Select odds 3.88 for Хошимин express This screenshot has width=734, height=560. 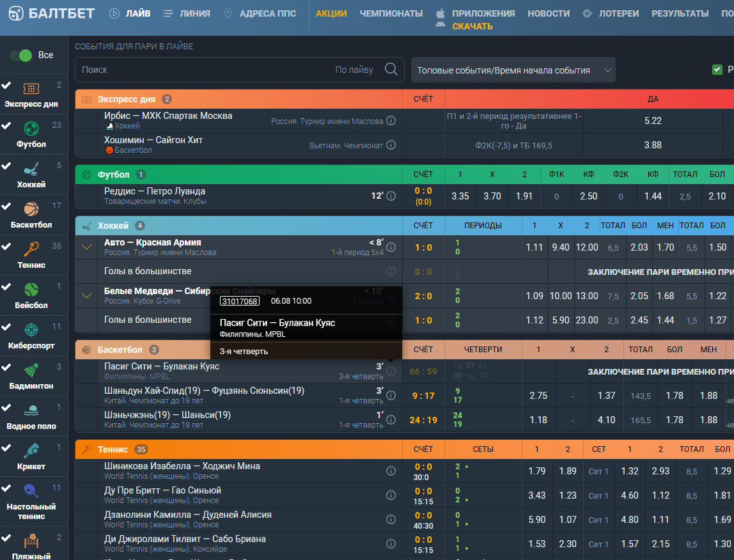click(x=653, y=144)
